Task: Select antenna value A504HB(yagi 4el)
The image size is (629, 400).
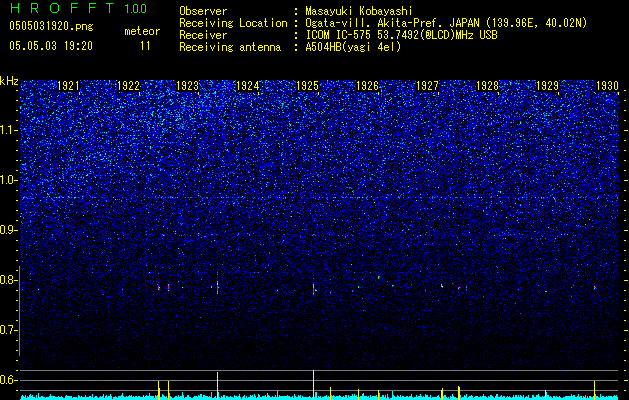Action: [353, 47]
